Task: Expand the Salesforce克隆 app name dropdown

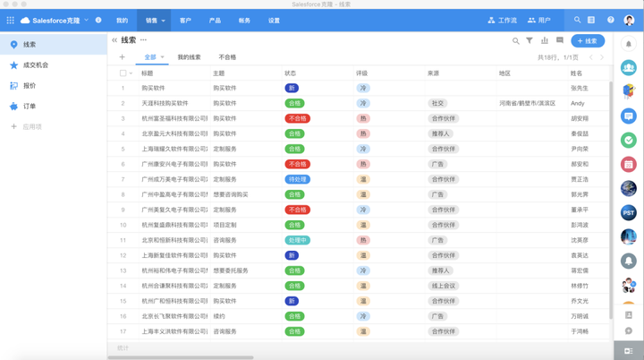Action: [x=86, y=20]
